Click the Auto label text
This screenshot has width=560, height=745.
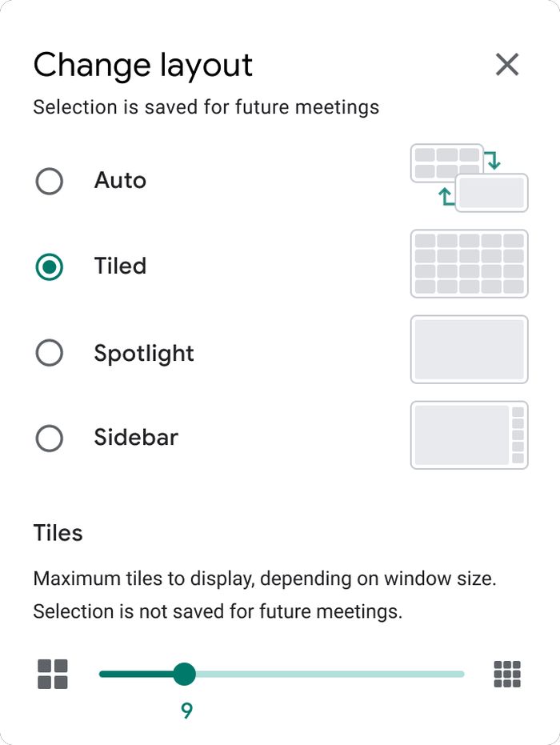click(120, 181)
